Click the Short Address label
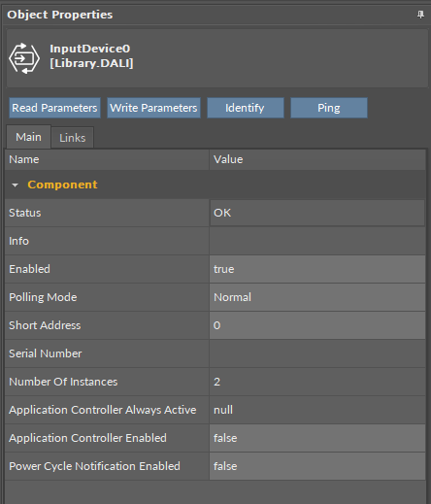Image resolution: width=431 pixels, height=504 pixels. 45,325
